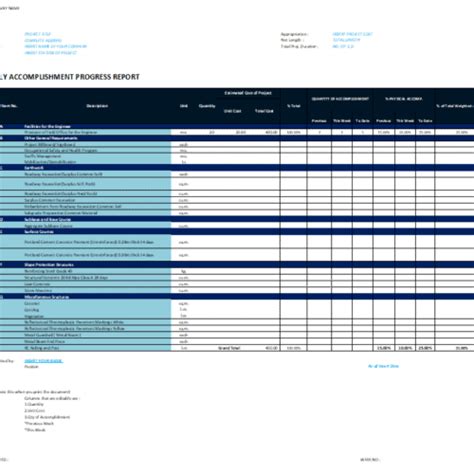Viewport: 474px width, 474px height.
Task: Select This Week under Quantity of Accomplishment
Action: (x=342, y=121)
